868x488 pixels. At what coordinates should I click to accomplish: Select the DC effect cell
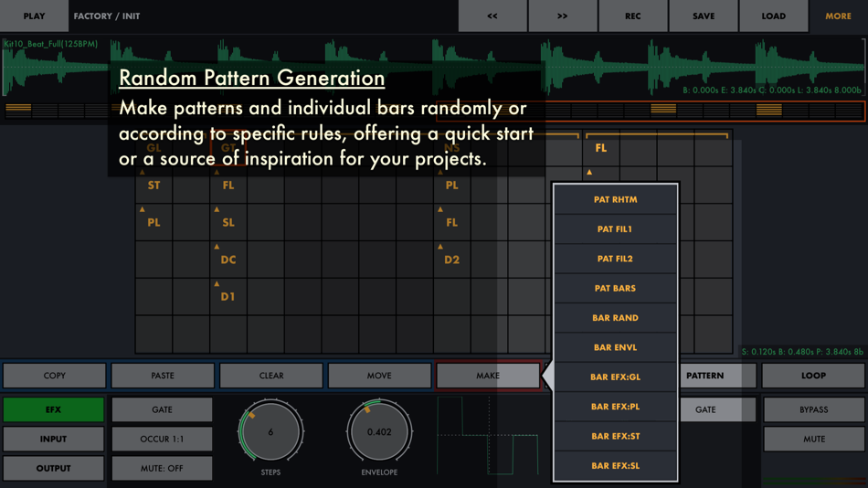point(228,260)
